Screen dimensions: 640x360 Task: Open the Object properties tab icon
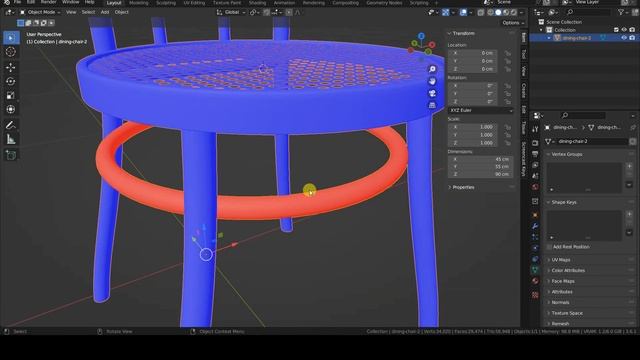(535, 215)
